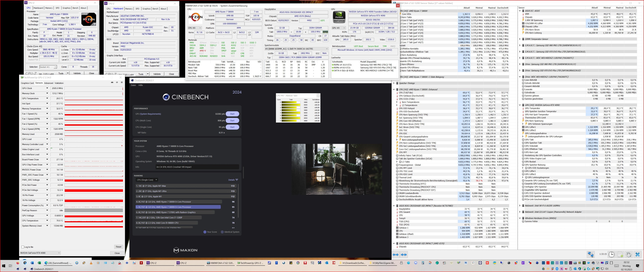Viewport: 644px width, 272px height.
Task: Switch to GPU-Z Advanced tab
Action: click(x=48, y=83)
